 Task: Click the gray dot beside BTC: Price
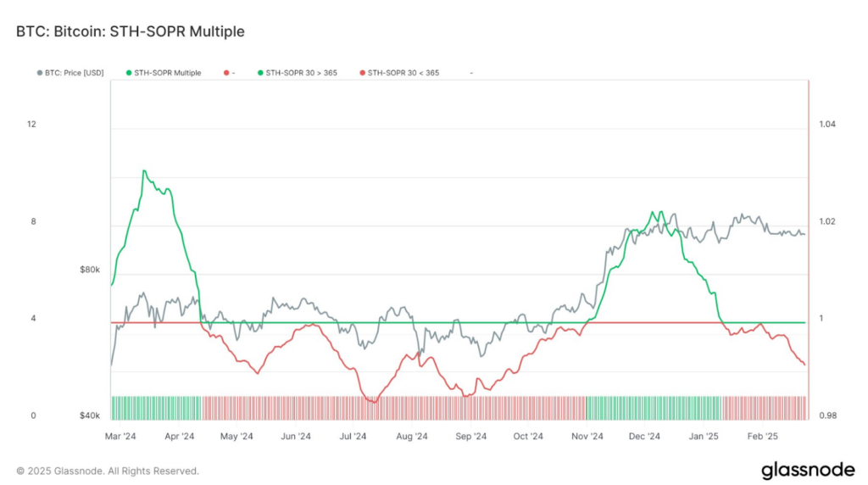40,73
